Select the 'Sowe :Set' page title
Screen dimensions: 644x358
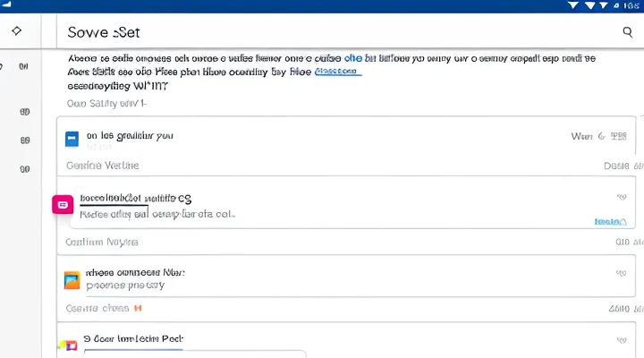point(104,32)
